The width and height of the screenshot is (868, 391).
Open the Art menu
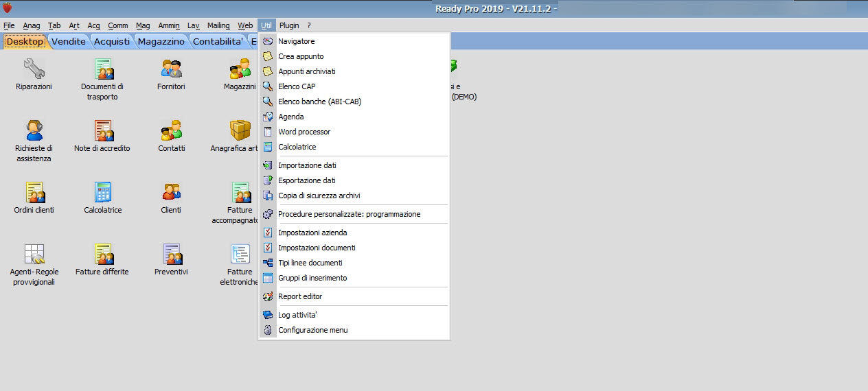click(x=74, y=25)
